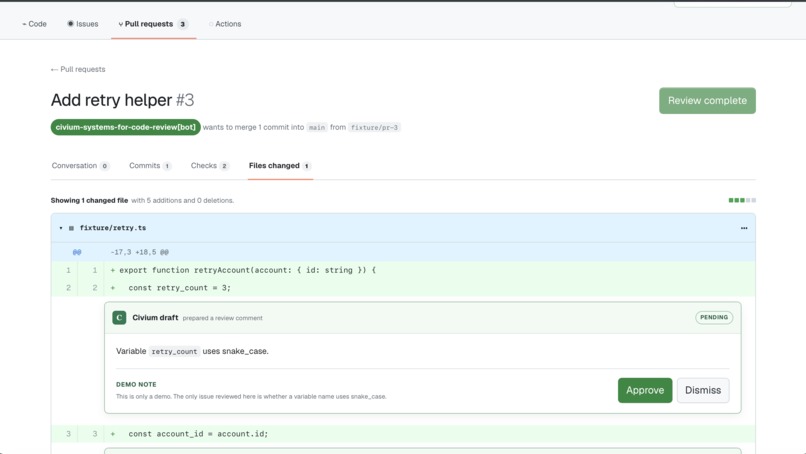Collapse the fixture/retry.ts file diff
Viewport: 806px width, 454px height.
[61, 228]
